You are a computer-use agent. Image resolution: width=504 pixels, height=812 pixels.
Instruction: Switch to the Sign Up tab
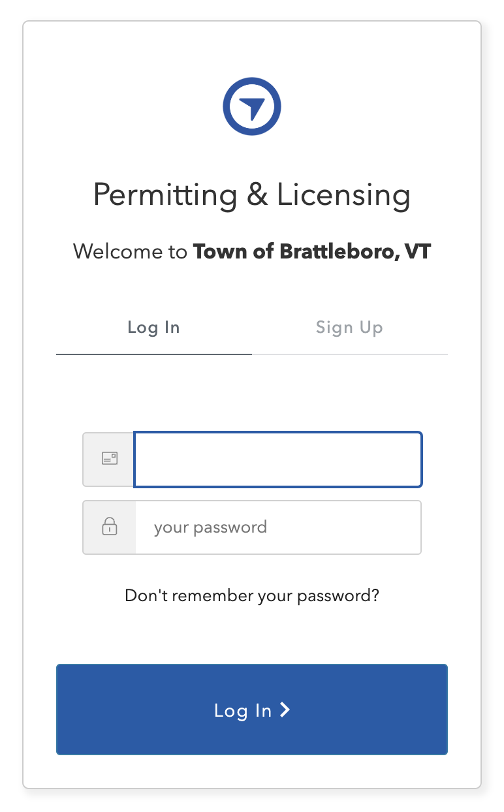[349, 327]
